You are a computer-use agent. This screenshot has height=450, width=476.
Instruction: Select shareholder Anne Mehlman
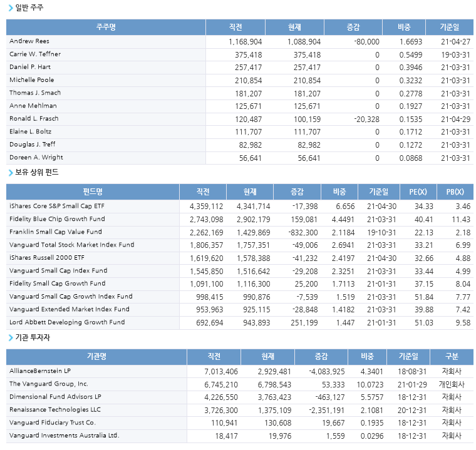tap(33, 106)
